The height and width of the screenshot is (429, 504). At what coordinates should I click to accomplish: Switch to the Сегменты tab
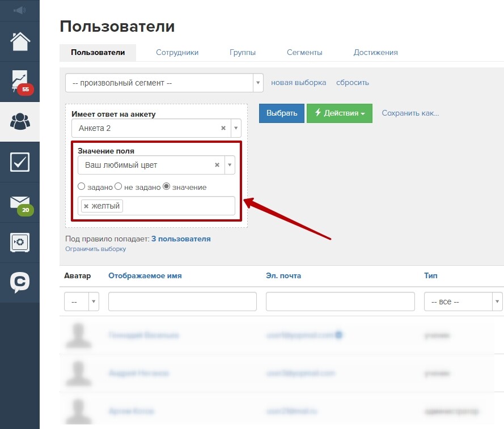tap(304, 52)
